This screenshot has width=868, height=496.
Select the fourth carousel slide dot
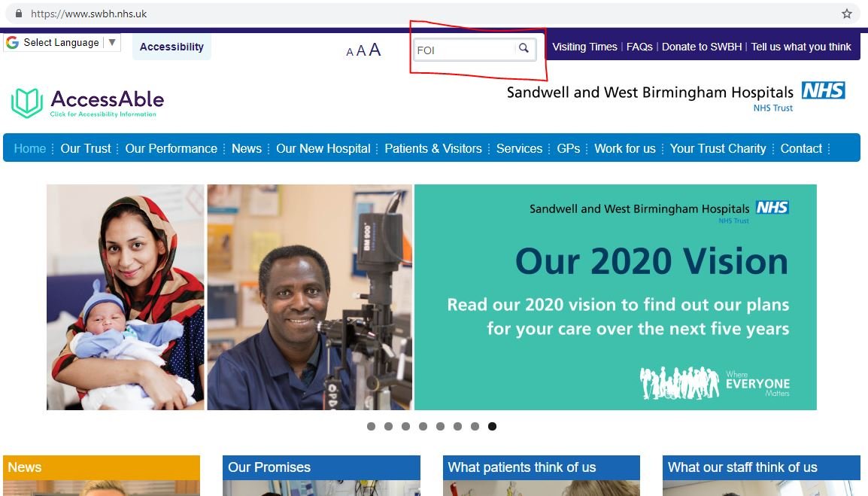click(423, 426)
